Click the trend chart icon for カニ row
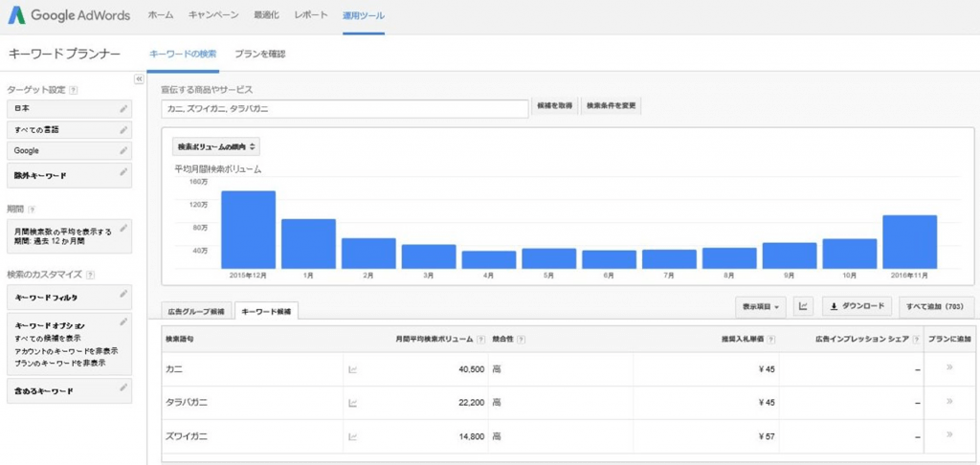 coord(352,369)
